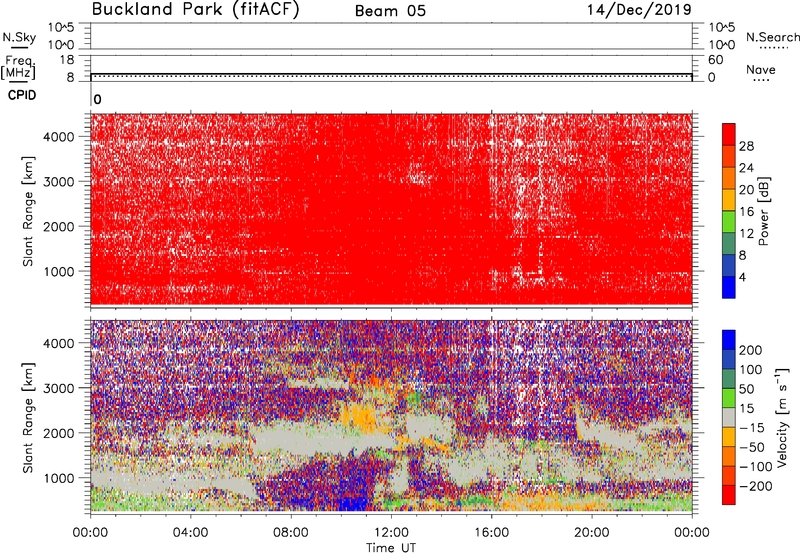Pick the green 15 to 50 Velocity swatch
This screenshot has width=800, height=554.
tap(729, 398)
